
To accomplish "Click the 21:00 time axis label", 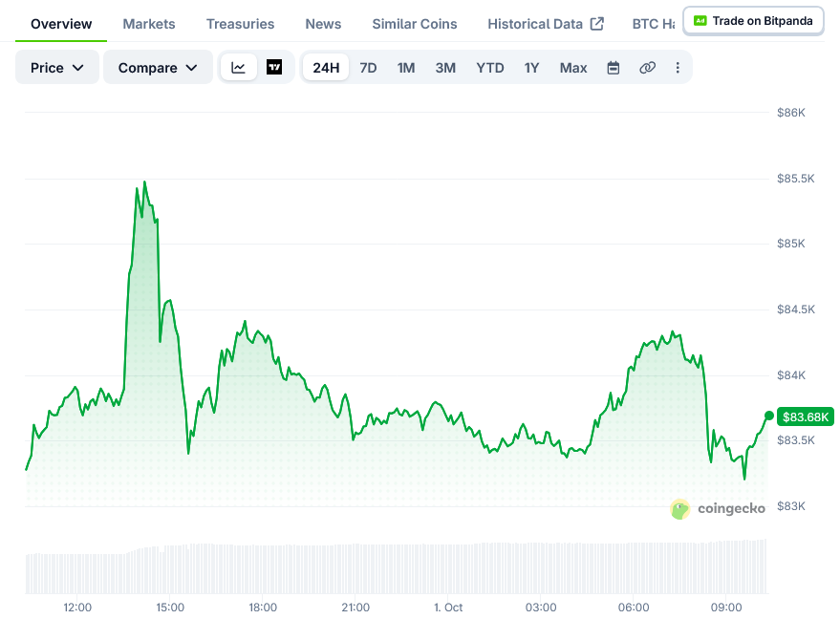I will (355, 608).
